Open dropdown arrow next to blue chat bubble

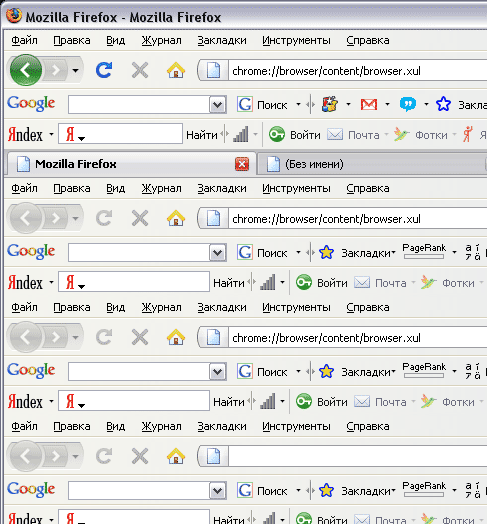pyautogui.click(x=426, y=105)
